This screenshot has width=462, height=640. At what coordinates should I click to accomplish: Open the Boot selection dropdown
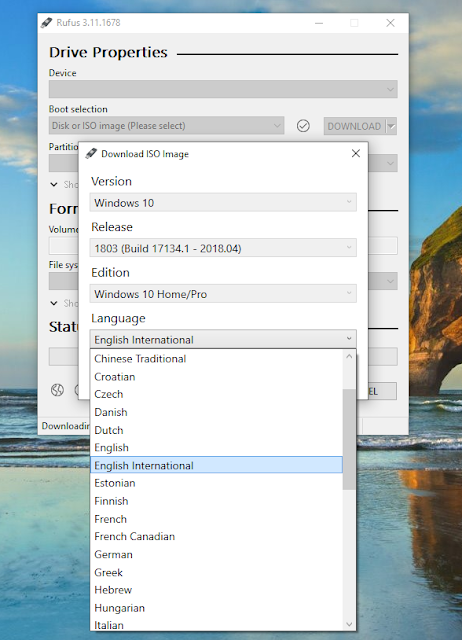coord(166,126)
